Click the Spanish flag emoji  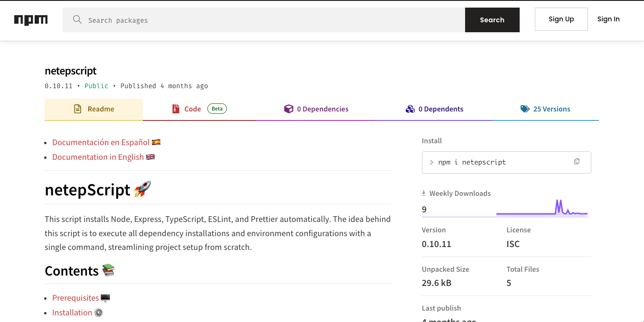click(156, 142)
